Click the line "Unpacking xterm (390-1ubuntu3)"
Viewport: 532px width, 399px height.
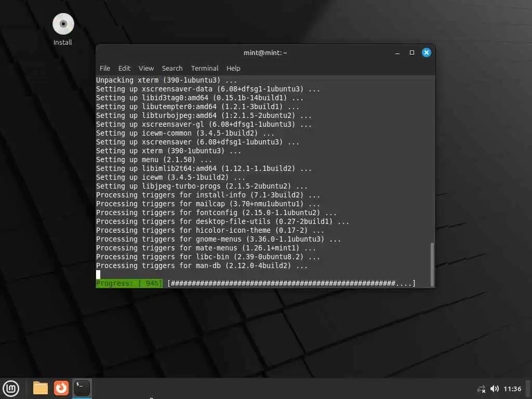166,80
